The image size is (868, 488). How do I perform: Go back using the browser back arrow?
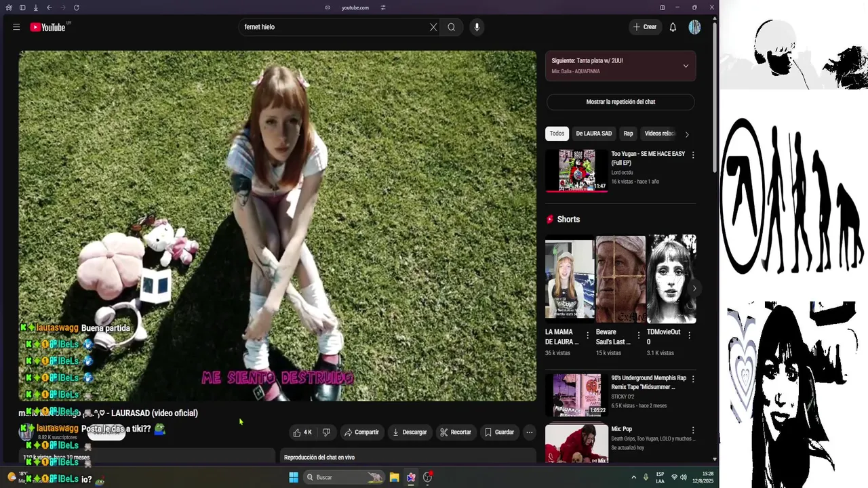pyautogui.click(x=49, y=7)
